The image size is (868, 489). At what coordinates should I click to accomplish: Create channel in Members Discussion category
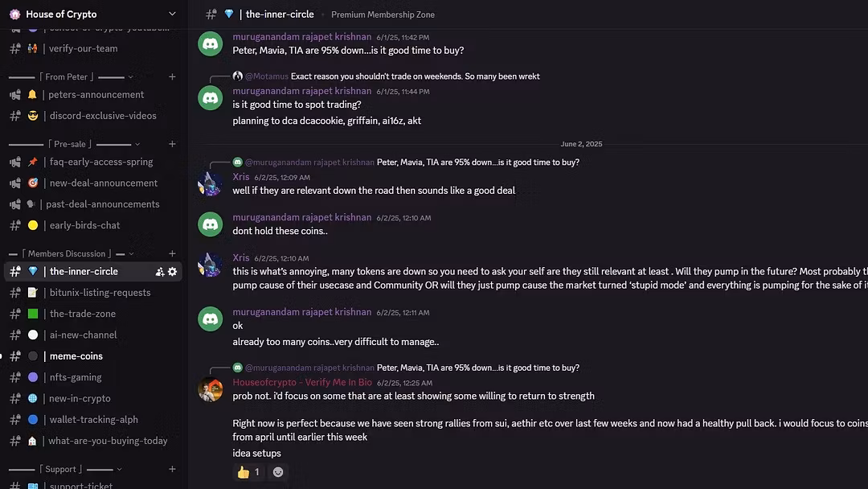[x=172, y=253]
